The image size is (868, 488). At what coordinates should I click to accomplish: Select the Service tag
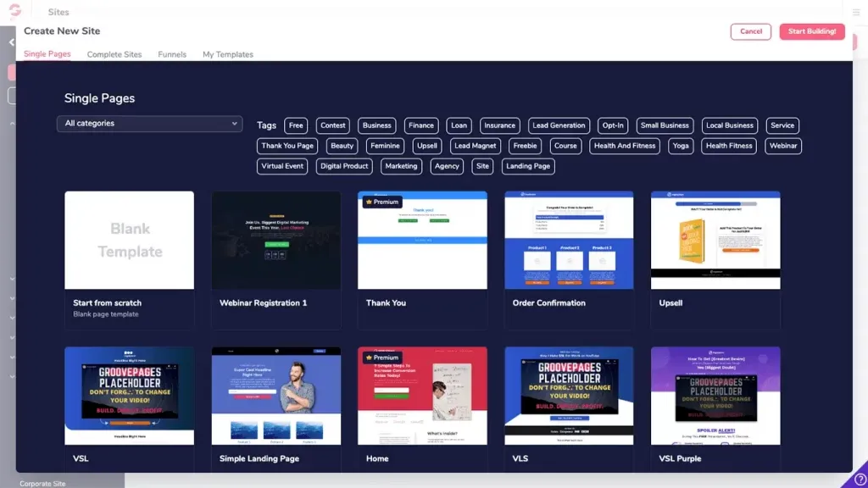[x=782, y=125]
